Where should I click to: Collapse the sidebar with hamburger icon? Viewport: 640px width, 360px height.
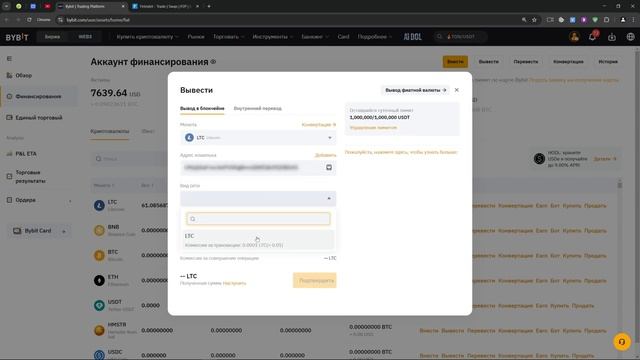coord(9,59)
